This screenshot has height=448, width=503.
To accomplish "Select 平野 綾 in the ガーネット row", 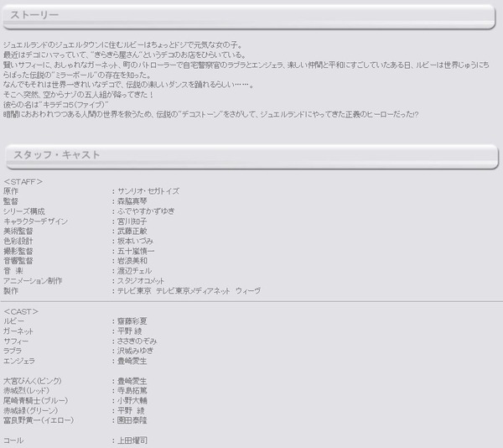I will tap(130, 331).
